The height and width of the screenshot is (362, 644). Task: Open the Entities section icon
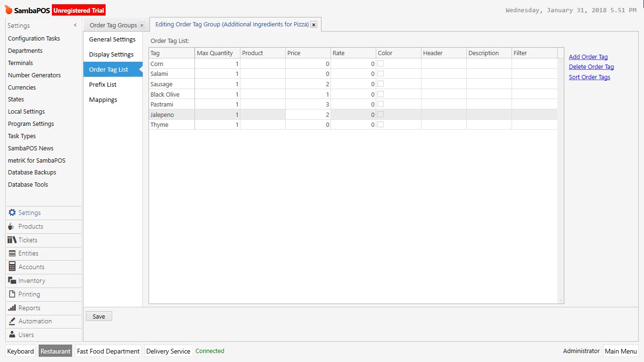coord(12,253)
